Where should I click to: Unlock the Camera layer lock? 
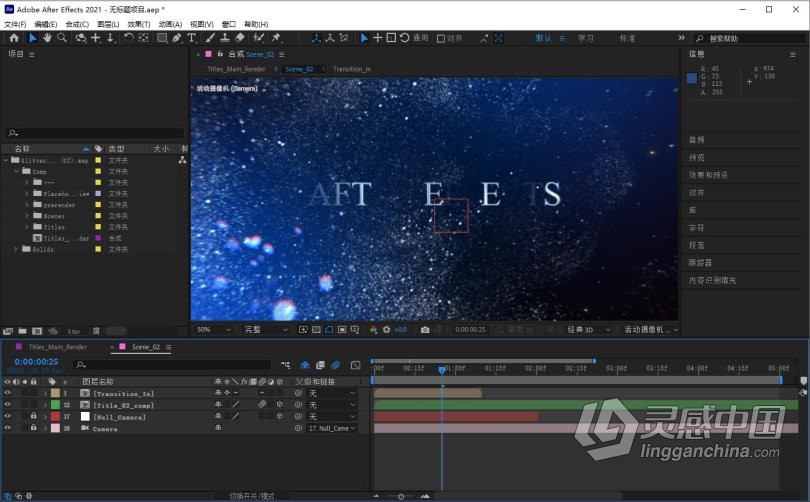[34, 428]
